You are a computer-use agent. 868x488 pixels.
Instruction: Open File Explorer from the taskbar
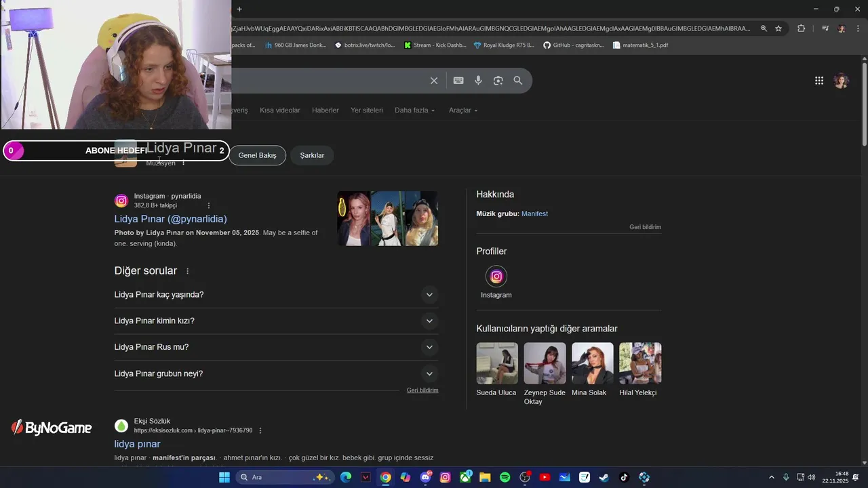click(485, 477)
